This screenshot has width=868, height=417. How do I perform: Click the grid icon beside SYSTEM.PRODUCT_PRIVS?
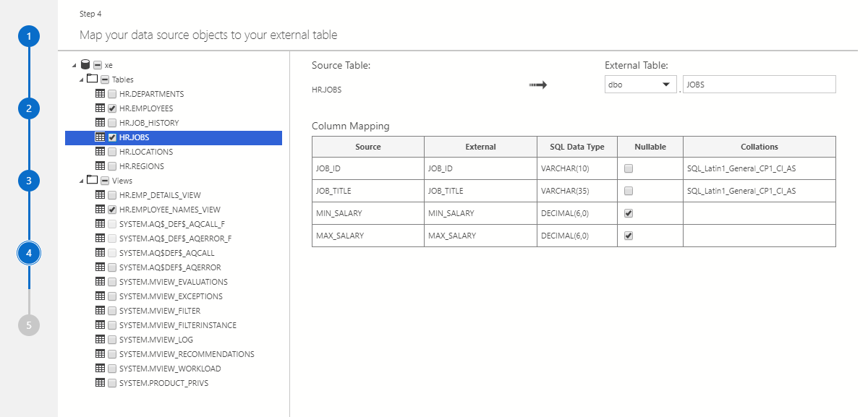coord(100,382)
